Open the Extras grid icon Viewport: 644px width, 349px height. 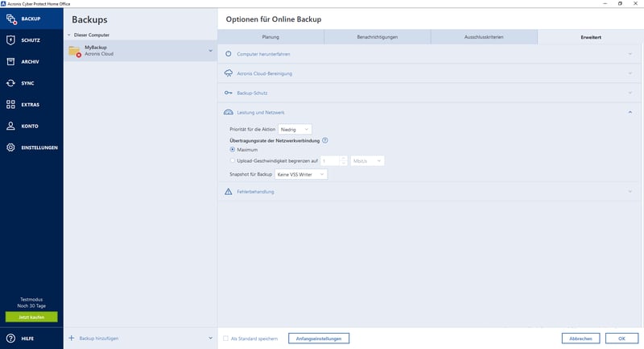coord(11,105)
